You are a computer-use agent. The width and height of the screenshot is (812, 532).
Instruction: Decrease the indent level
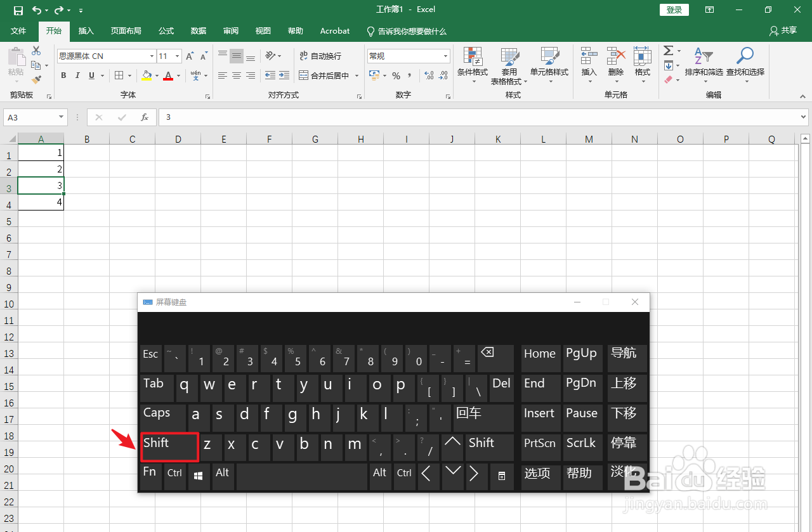pos(270,75)
